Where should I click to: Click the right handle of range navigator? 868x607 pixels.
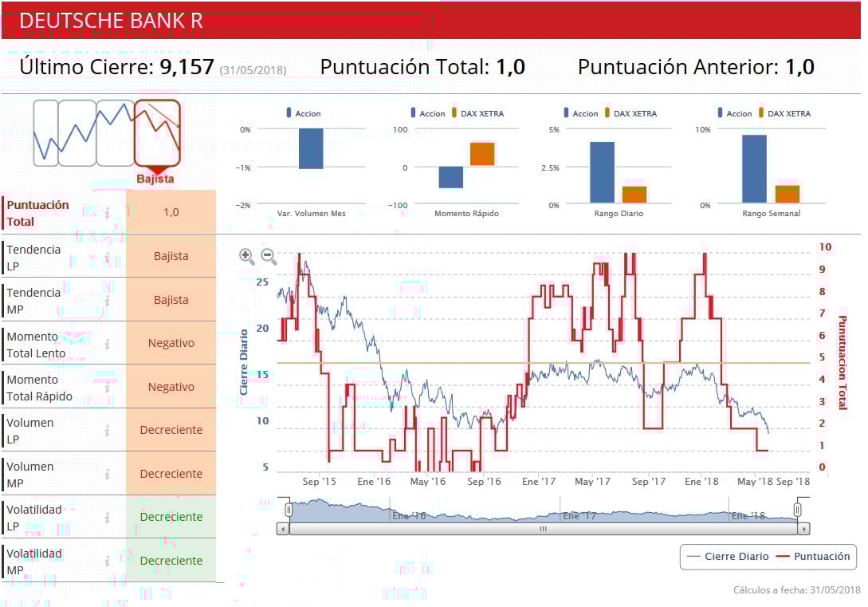click(798, 509)
